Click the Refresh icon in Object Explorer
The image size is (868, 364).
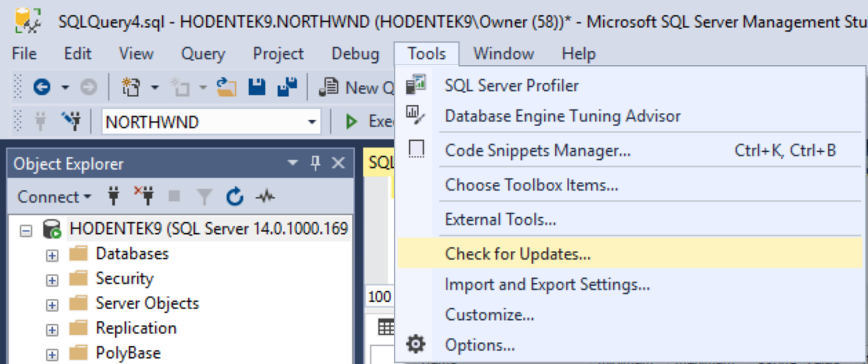coord(234,196)
